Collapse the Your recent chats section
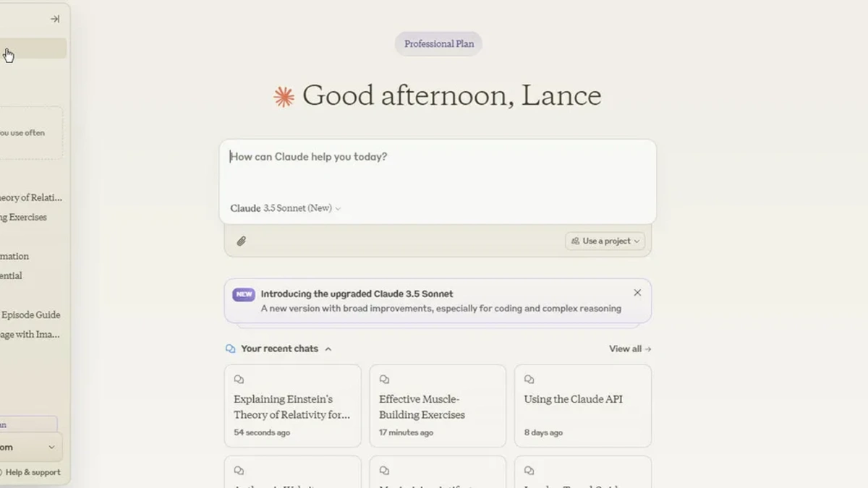868x488 pixels. pos(328,348)
